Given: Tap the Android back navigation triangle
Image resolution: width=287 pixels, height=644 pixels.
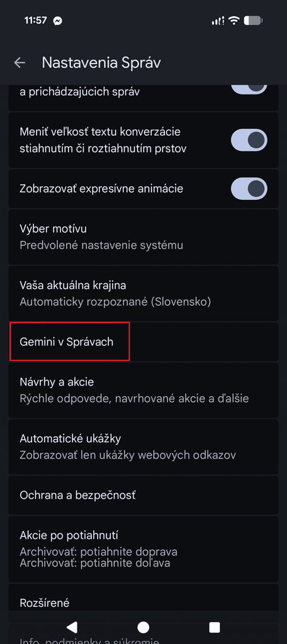Looking at the screenshot, I should click(x=72, y=627).
